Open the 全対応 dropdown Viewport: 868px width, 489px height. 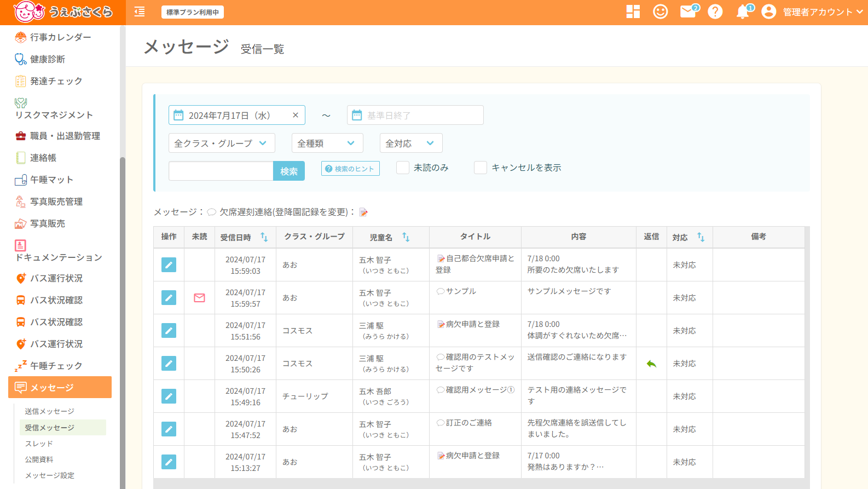(411, 143)
